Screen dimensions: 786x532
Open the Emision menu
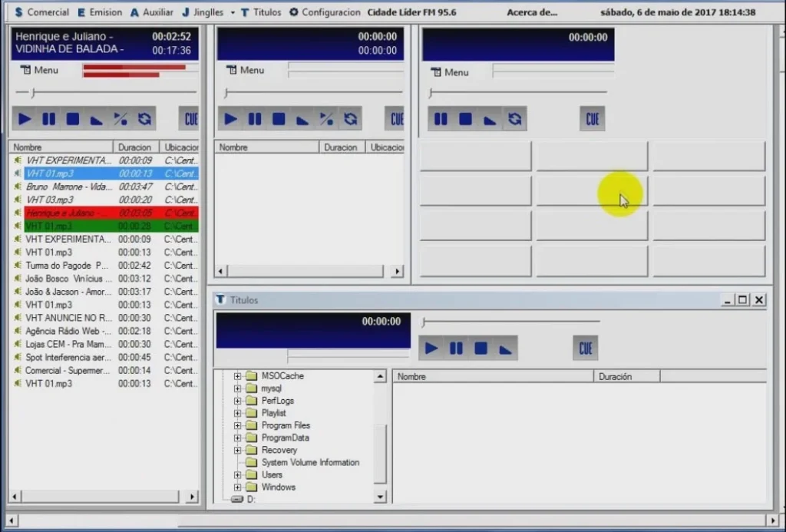click(100, 12)
